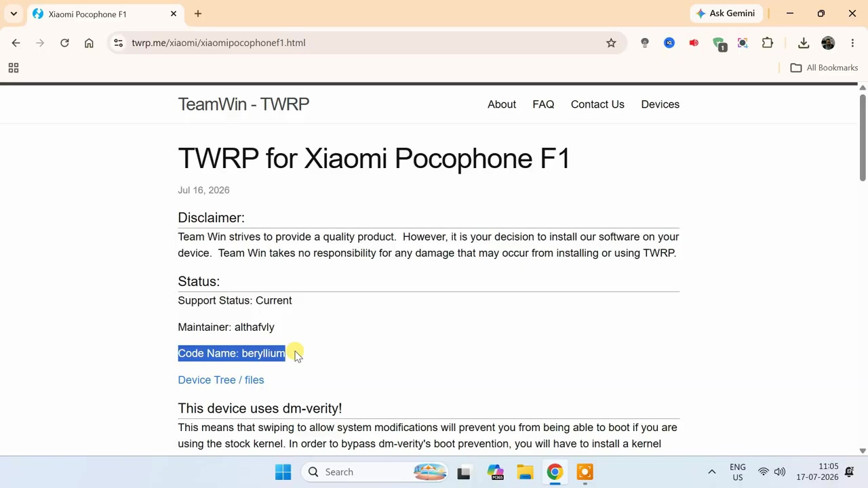This screenshot has height=488, width=868.
Task: Expand the tab search dropdown arrow
Action: coord(14,14)
